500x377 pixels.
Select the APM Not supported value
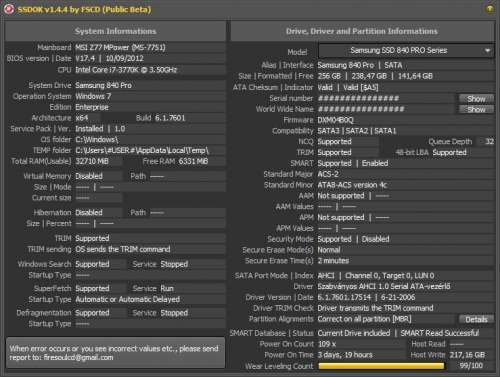[341, 218]
